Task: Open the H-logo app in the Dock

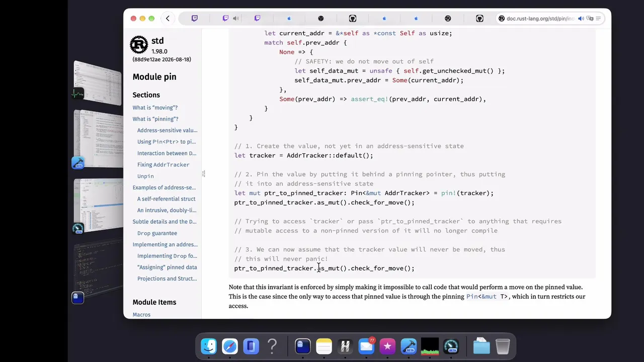Action: coord(345,346)
